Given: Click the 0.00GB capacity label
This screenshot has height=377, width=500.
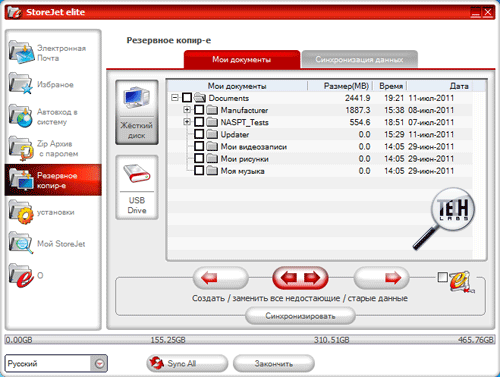Looking at the screenshot, I should pyautogui.click(x=19, y=340).
